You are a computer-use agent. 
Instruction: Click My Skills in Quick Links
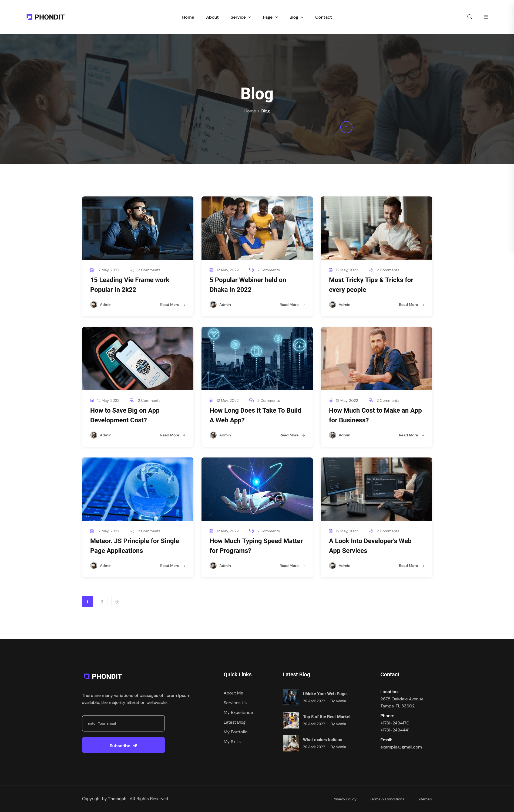tap(232, 741)
